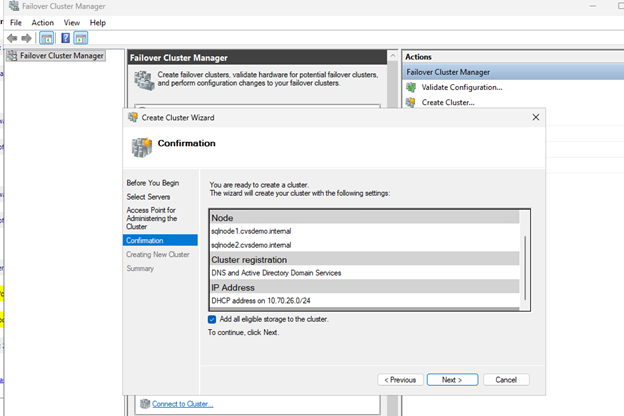
Task: Click the Next button in wizard
Action: click(452, 380)
